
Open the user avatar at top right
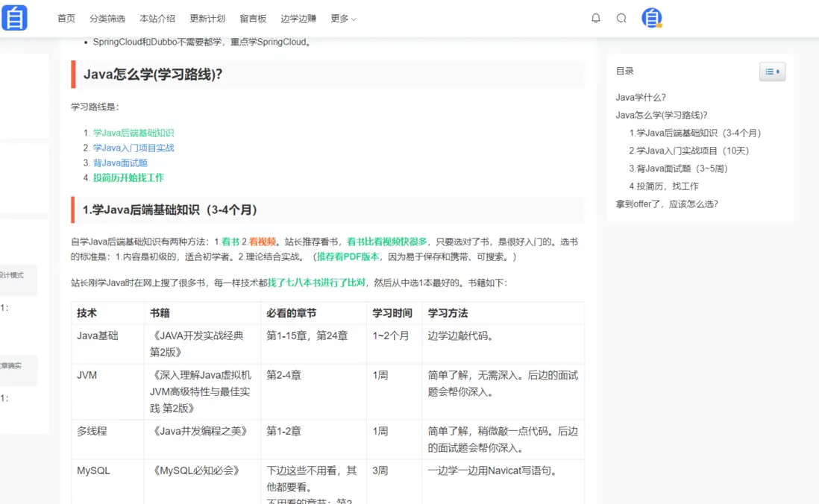[x=650, y=17]
